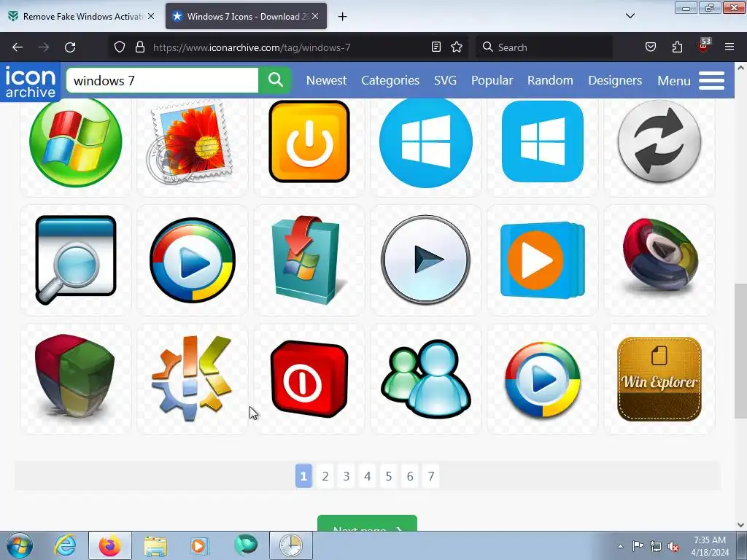Image resolution: width=747 pixels, height=560 pixels.
Task: Open the red shutdown button icon
Action: pyautogui.click(x=309, y=379)
